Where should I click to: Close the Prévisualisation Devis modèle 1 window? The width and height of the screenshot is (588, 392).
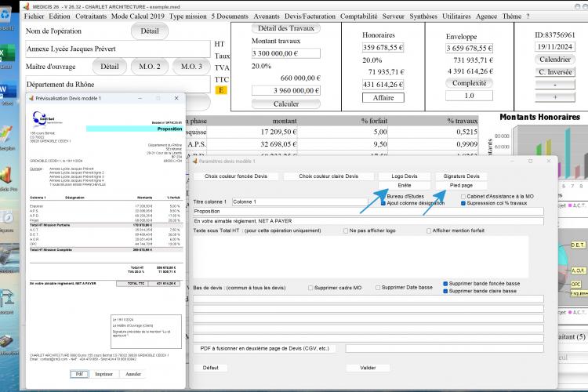tap(176, 98)
